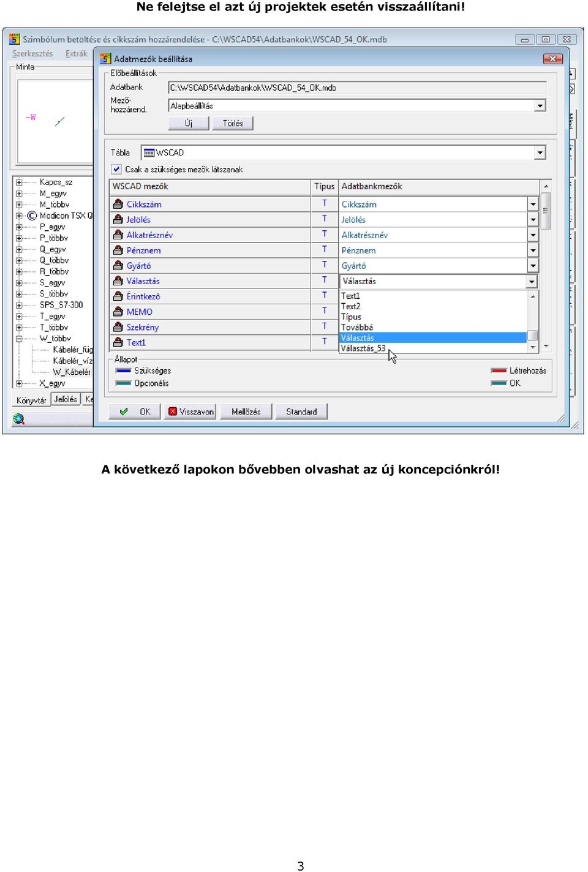Click the lock icon beside Cikkszám

[x=118, y=204]
